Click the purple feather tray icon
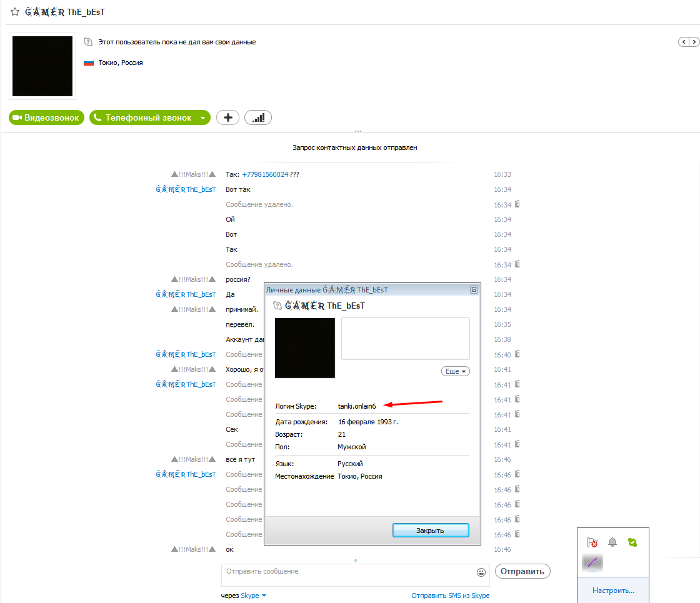Viewport: 700px width, 603px height. click(592, 562)
